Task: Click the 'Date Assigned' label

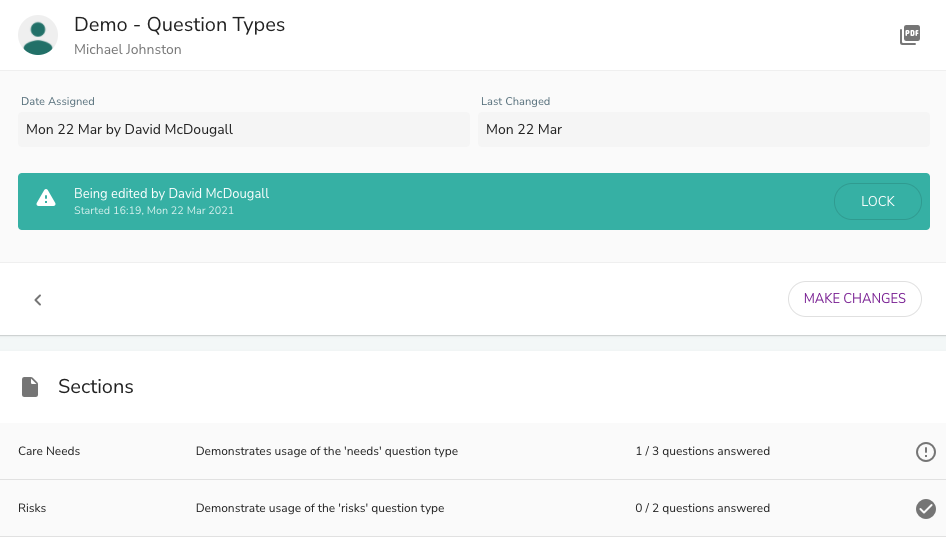Action: 58,101
